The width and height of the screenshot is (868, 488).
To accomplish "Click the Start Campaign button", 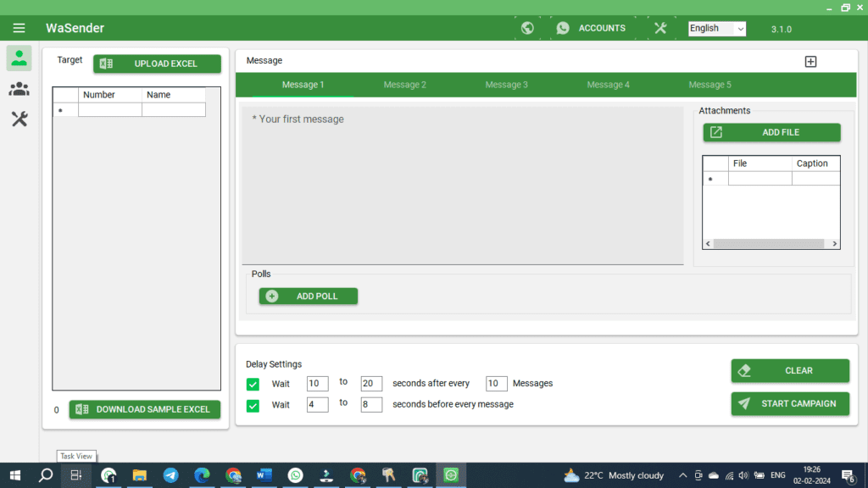I will tap(790, 404).
